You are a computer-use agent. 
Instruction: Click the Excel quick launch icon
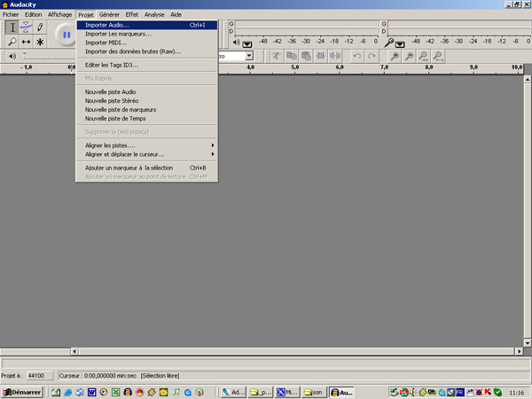[115, 392]
